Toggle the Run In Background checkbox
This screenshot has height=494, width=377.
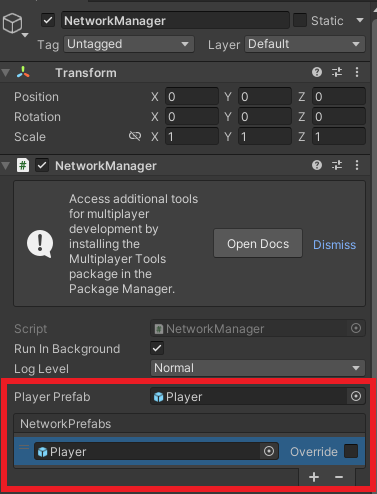(x=157, y=348)
